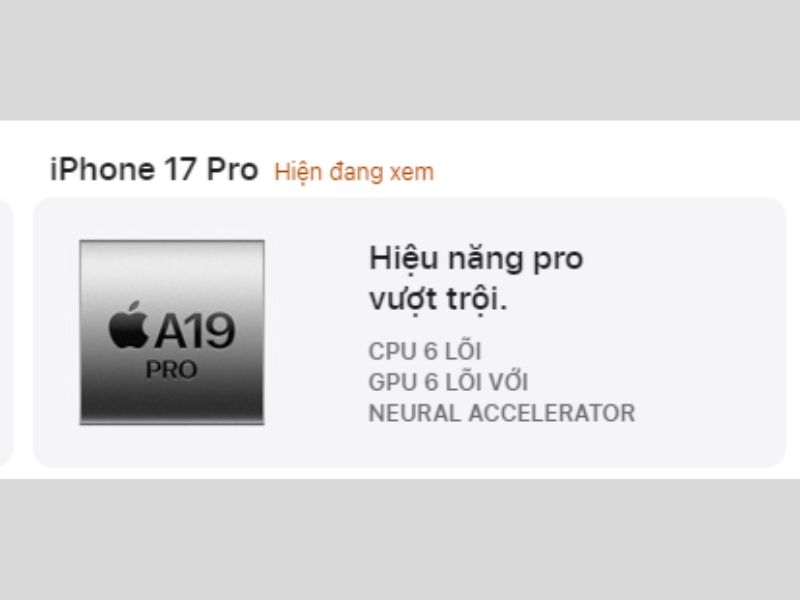Image resolution: width=800 pixels, height=600 pixels.
Task: Click the gray band below the content
Action: tap(400, 539)
